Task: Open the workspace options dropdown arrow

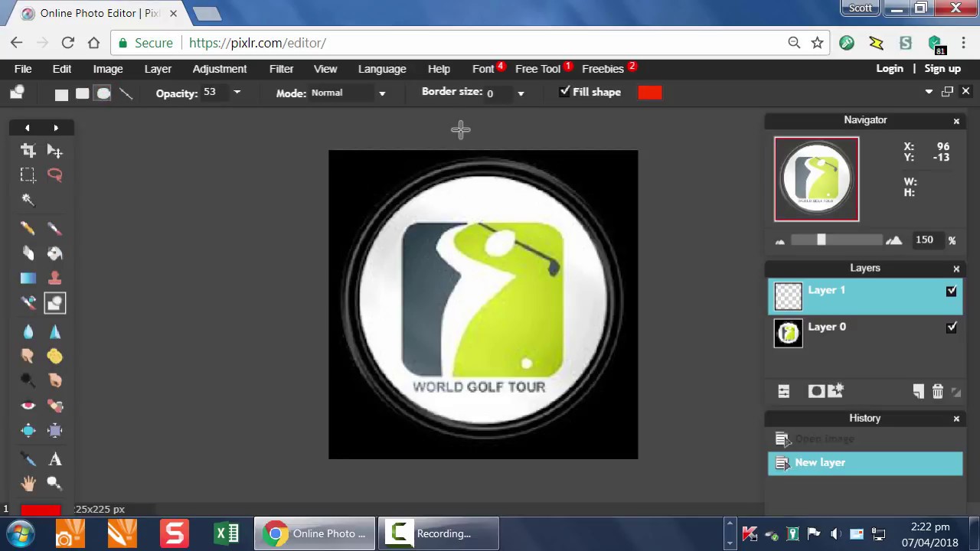Action: pos(929,92)
